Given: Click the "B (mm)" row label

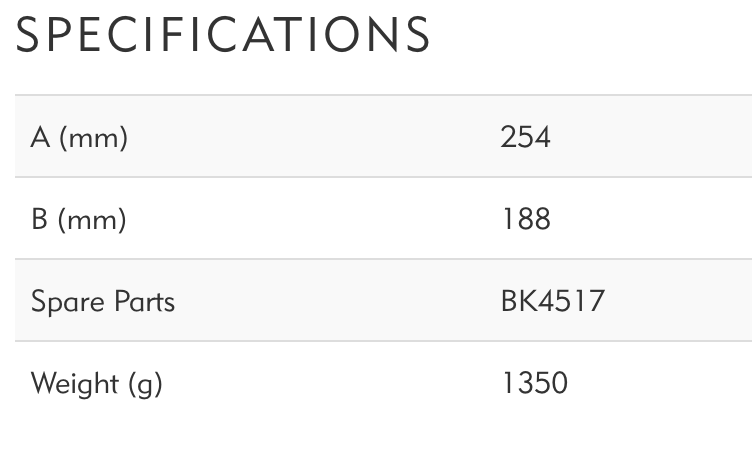Looking at the screenshot, I should (78, 219).
